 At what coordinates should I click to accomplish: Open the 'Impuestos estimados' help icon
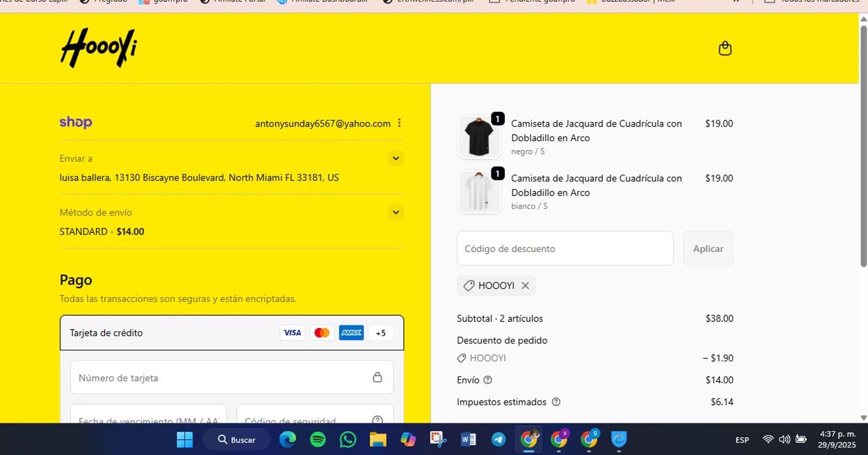[556, 402]
